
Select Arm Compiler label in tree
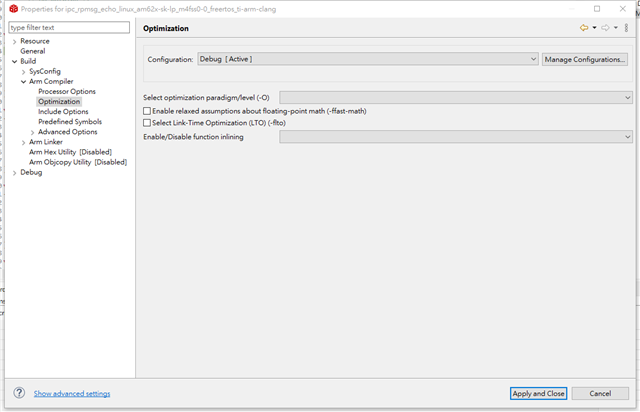(x=51, y=81)
